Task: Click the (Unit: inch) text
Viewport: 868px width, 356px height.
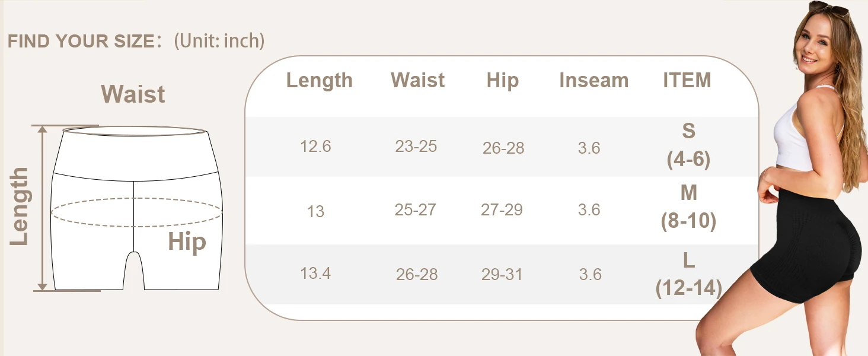Action: coord(219,41)
